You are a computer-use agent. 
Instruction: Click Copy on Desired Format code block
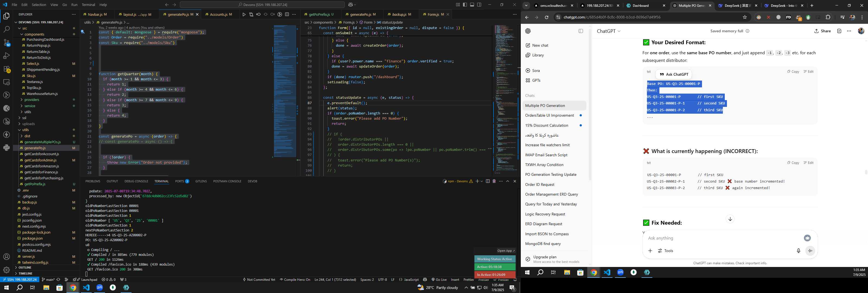[x=793, y=71]
